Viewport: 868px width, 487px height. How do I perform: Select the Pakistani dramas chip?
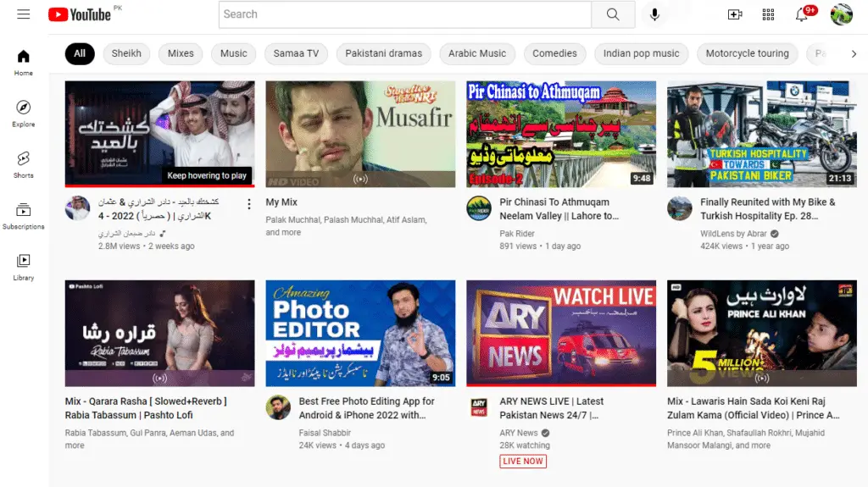click(384, 53)
